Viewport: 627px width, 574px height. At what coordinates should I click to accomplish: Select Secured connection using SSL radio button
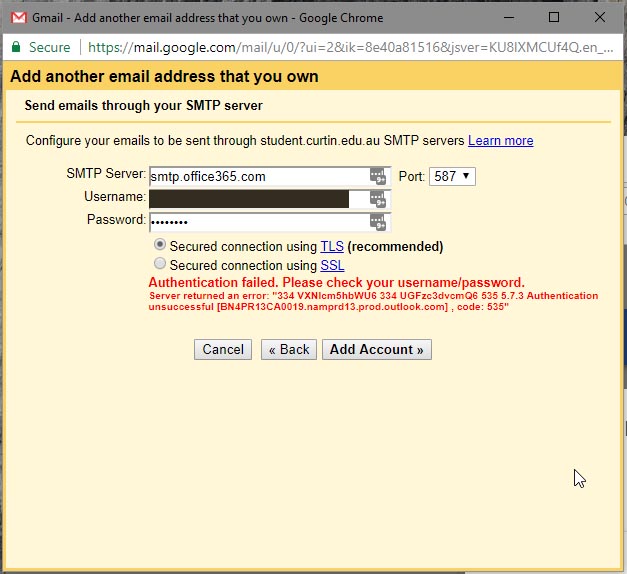[x=160, y=263]
